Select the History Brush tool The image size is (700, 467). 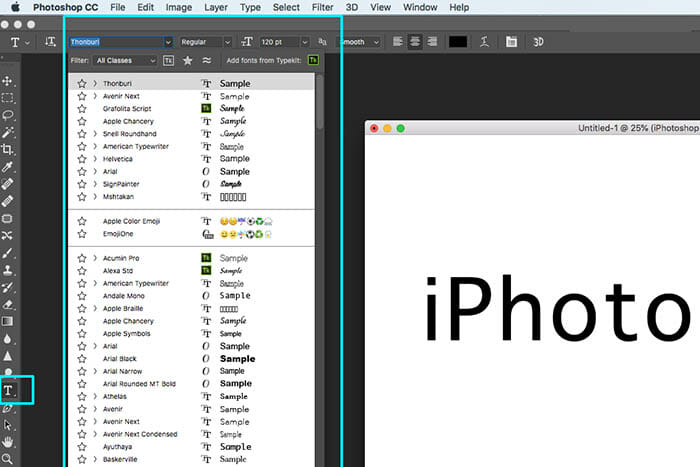(7, 287)
